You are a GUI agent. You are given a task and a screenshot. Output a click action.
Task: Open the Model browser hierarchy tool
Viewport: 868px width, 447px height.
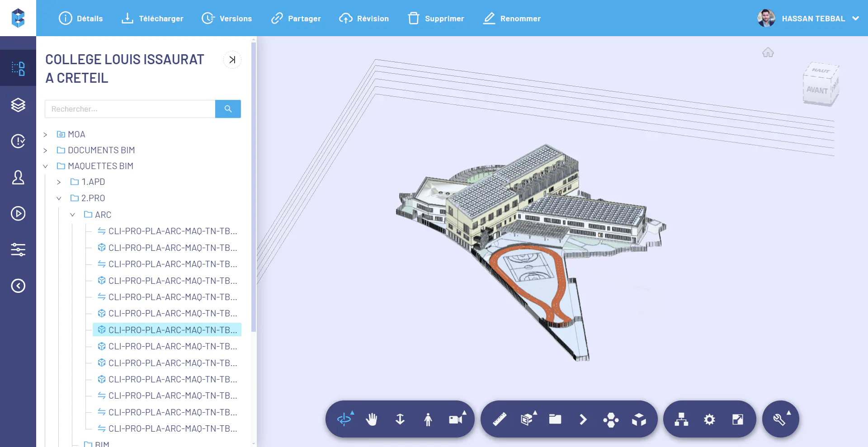click(x=681, y=419)
